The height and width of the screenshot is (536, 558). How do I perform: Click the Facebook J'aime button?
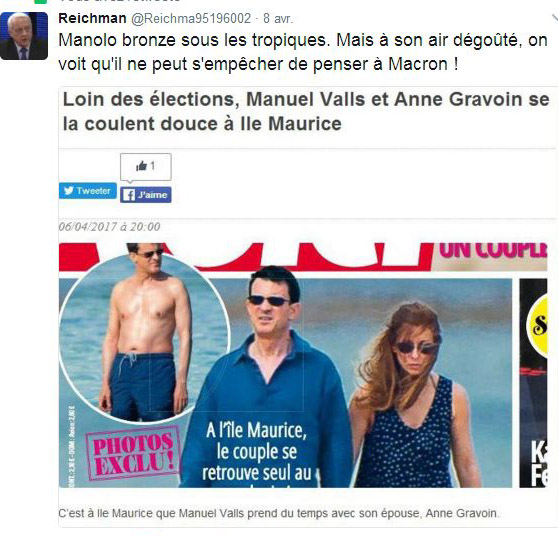click(x=146, y=195)
